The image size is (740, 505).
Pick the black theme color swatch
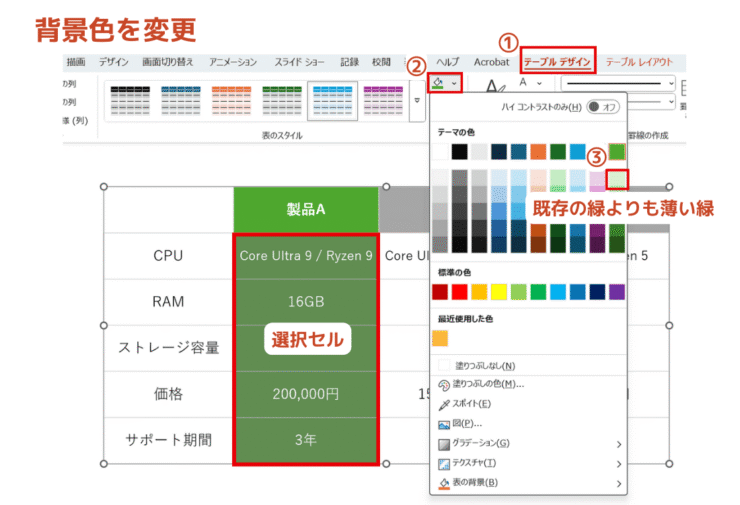point(459,152)
